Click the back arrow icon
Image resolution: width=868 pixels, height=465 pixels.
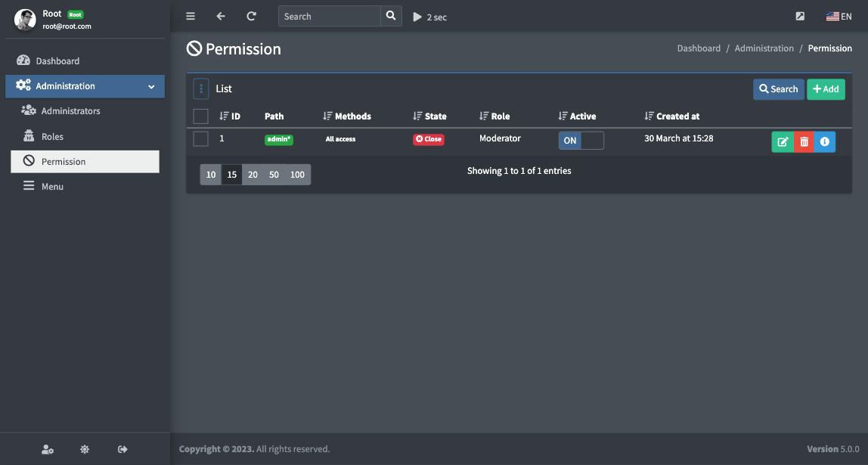(221, 16)
